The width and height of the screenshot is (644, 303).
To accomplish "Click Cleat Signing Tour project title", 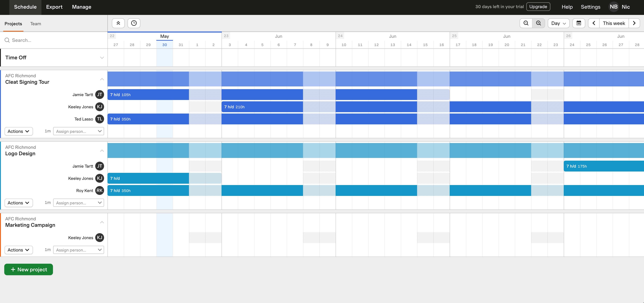I will pos(27,82).
